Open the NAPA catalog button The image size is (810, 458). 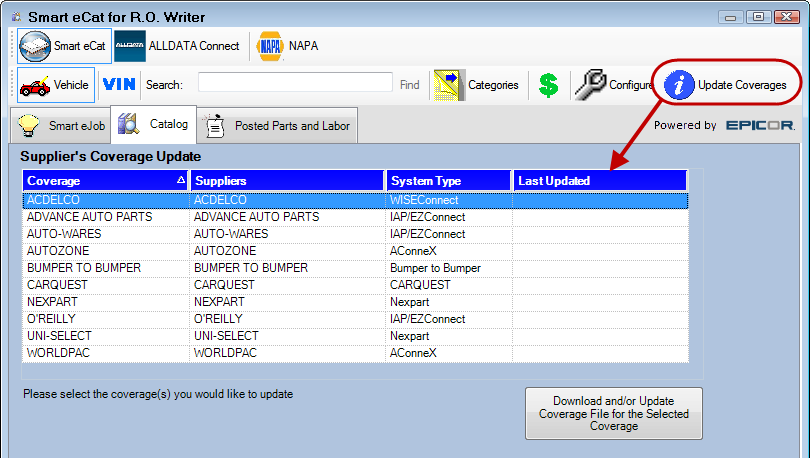pos(288,46)
